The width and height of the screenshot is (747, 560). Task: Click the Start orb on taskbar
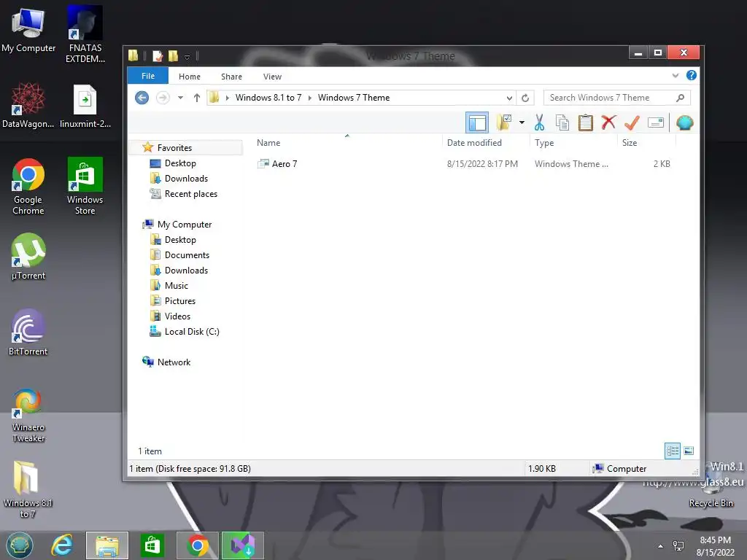20,545
